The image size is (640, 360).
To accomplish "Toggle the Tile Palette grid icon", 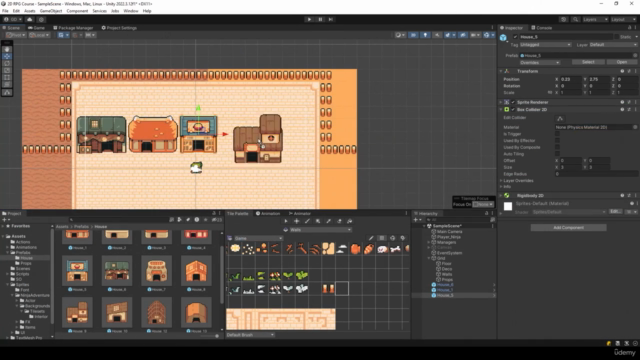I will 382,238.
